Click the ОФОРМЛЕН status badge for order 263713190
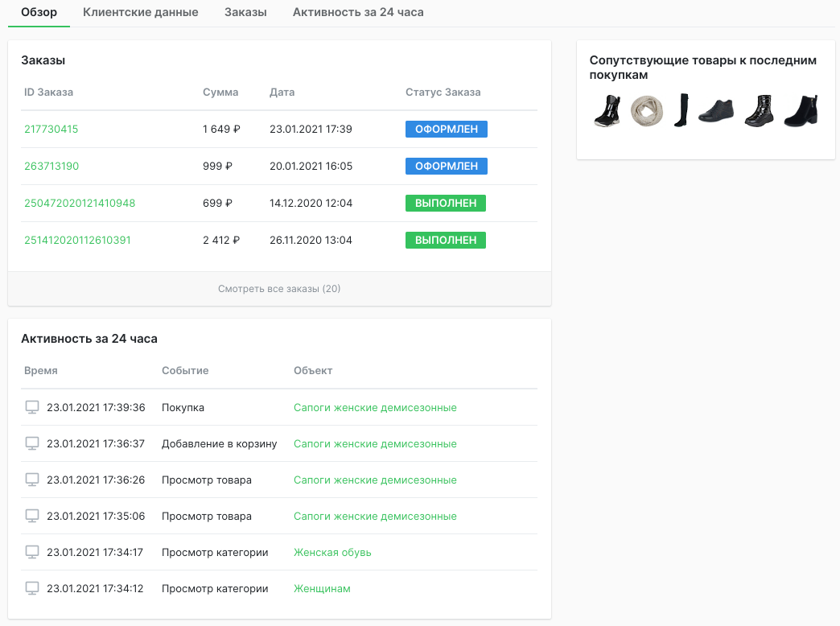Image resolution: width=840 pixels, height=626 pixels. pyautogui.click(x=447, y=167)
